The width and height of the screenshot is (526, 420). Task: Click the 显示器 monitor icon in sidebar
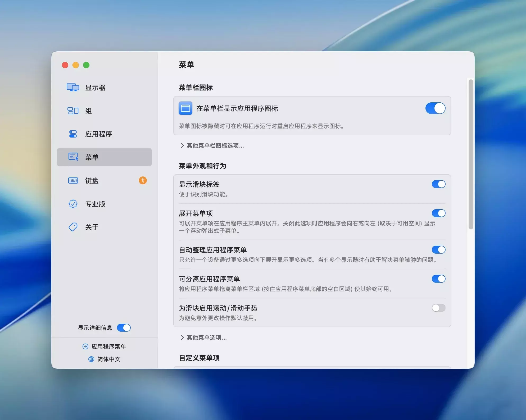coord(73,88)
